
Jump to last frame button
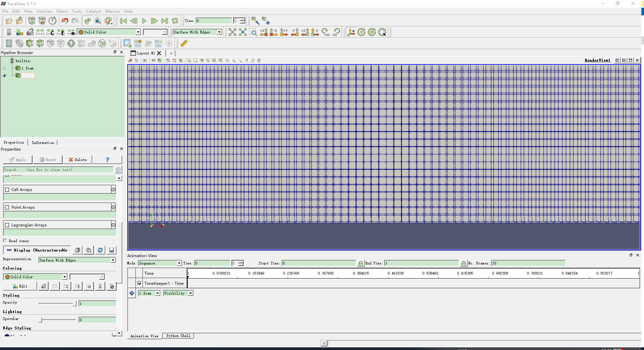pos(165,21)
